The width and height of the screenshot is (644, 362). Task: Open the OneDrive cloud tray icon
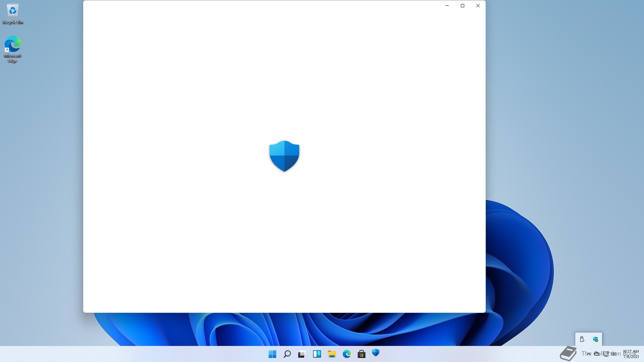click(x=597, y=354)
